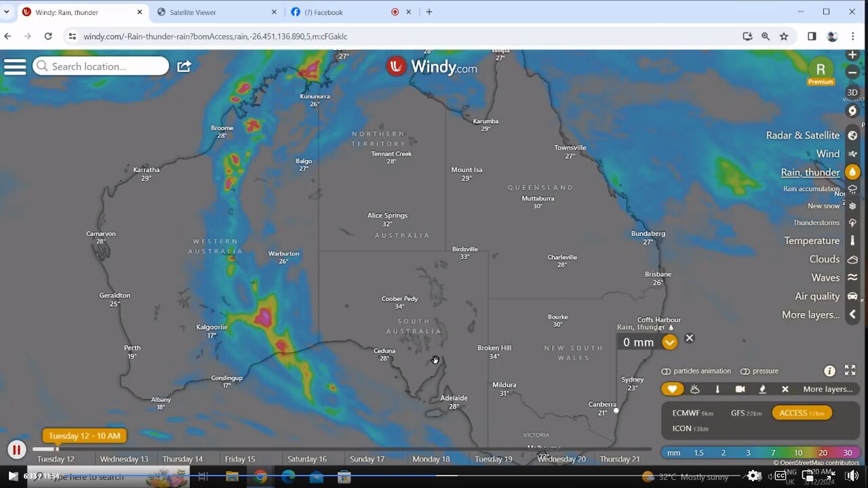868x488 pixels.
Task: Open Microsoft Edge in the taskbar
Action: tap(288, 476)
